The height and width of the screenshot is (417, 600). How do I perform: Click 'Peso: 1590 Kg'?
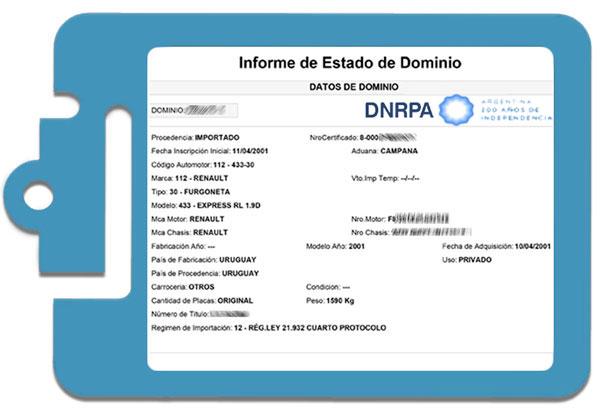point(330,301)
